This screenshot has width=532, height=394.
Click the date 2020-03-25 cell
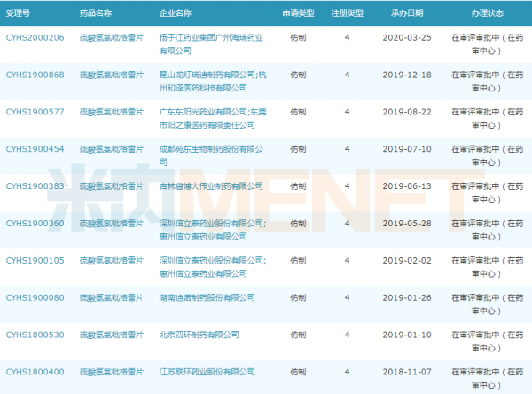[x=407, y=38]
